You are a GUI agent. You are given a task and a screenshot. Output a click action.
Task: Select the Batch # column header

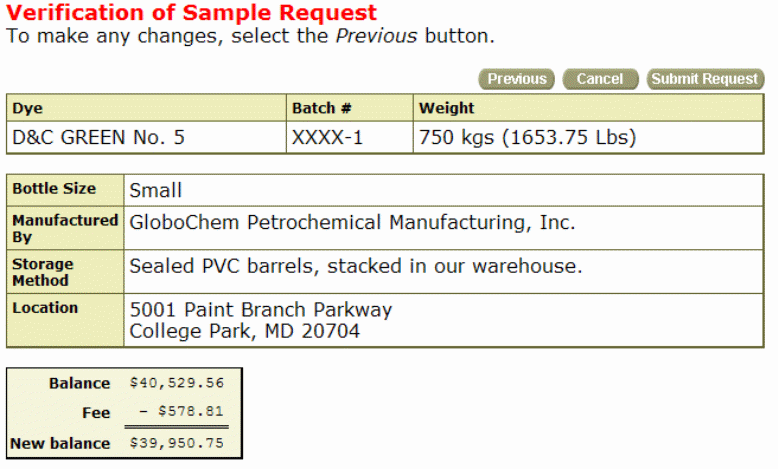[321, 108]
